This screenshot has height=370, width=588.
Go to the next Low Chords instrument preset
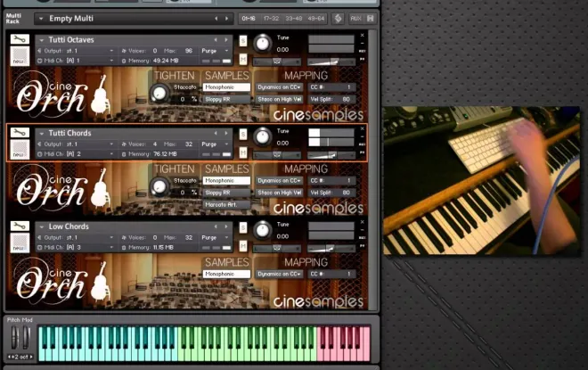pyautogui.click(x=226, y=226)
